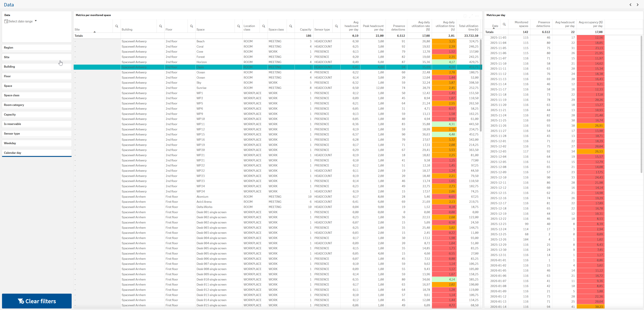The image size is (644, 310).
Task: Go to previous sheet arrow
Action: pyautogui.click(x=630, y=5)
